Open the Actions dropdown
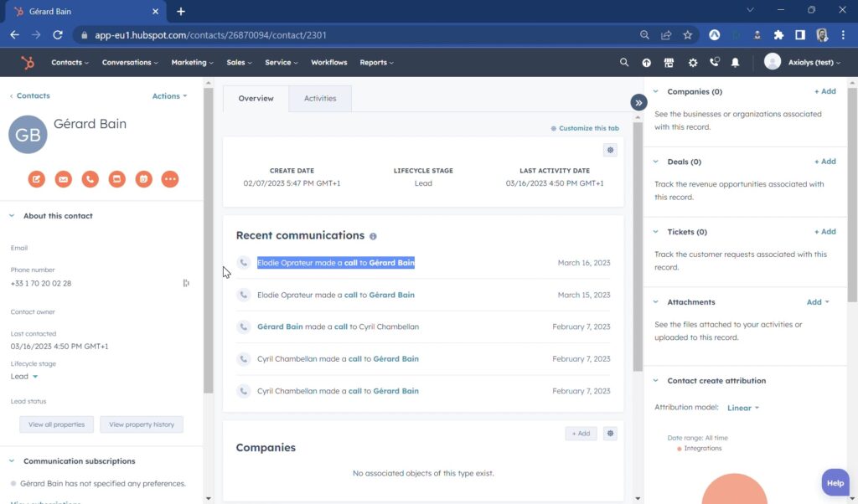 [x=169, y=95]
